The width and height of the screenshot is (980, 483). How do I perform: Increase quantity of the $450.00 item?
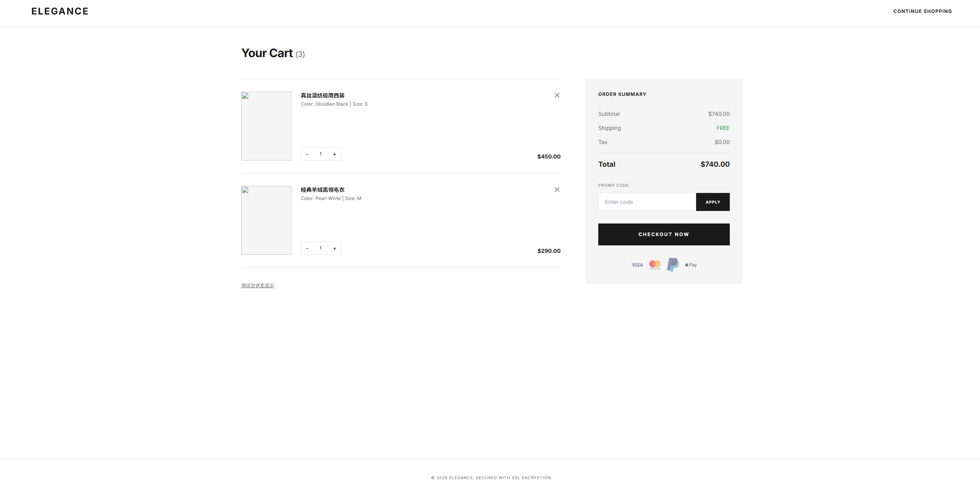click(x=334, y=154)
